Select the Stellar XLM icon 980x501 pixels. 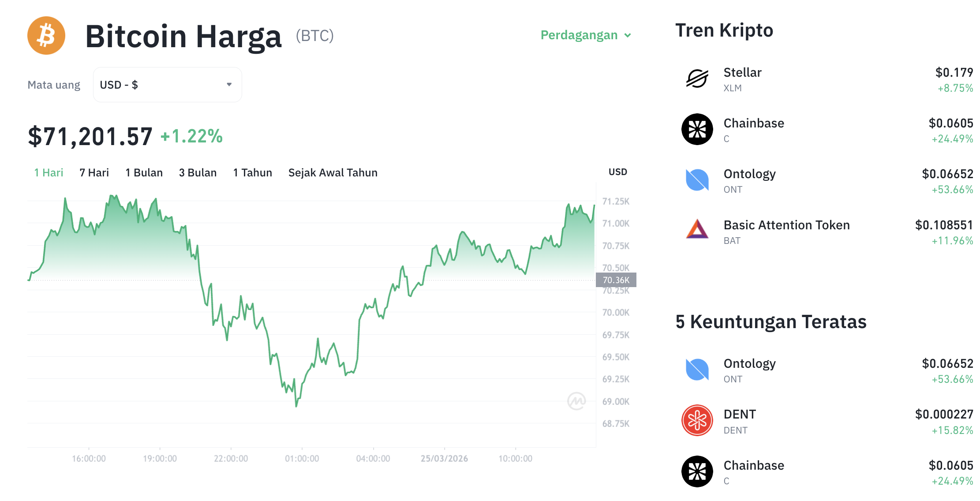(697, 79)
